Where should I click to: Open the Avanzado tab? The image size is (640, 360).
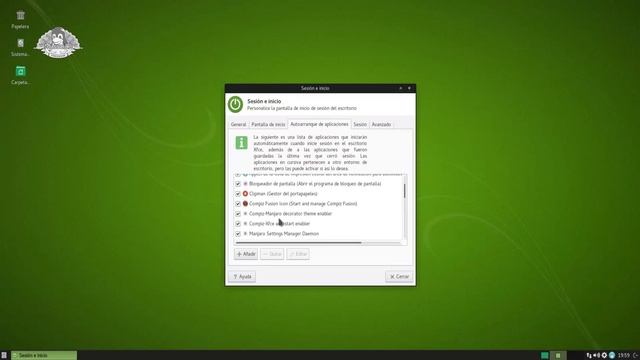pos(381,124)
